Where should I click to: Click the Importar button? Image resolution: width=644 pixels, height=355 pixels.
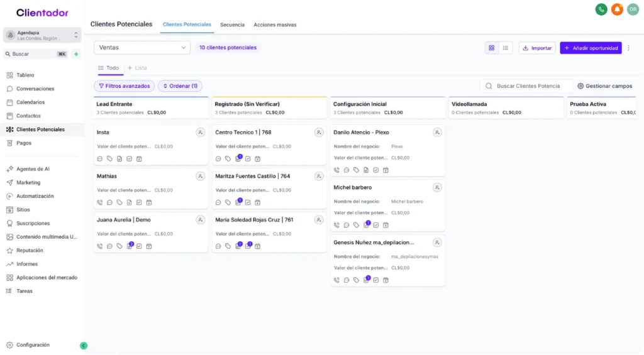536,48
